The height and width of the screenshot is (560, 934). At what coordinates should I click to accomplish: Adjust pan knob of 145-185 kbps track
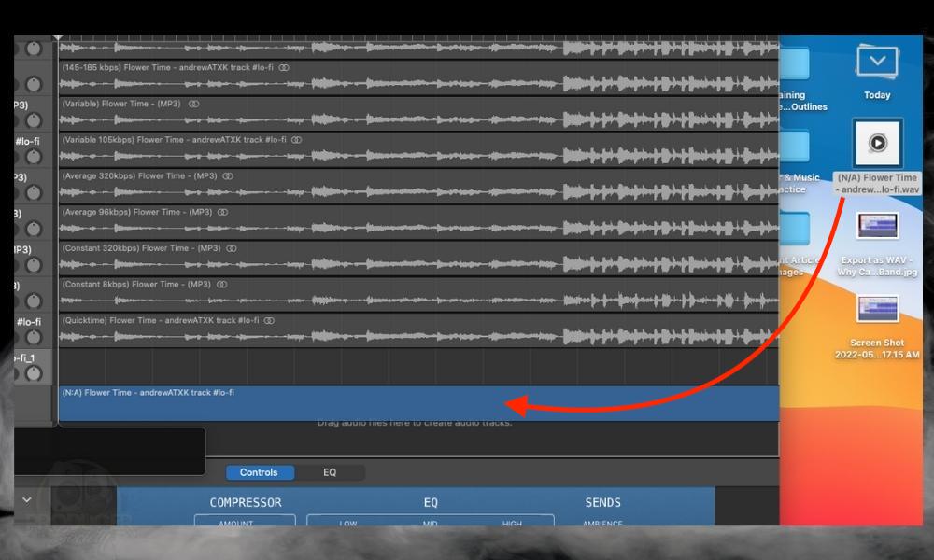tap(34, 85)
